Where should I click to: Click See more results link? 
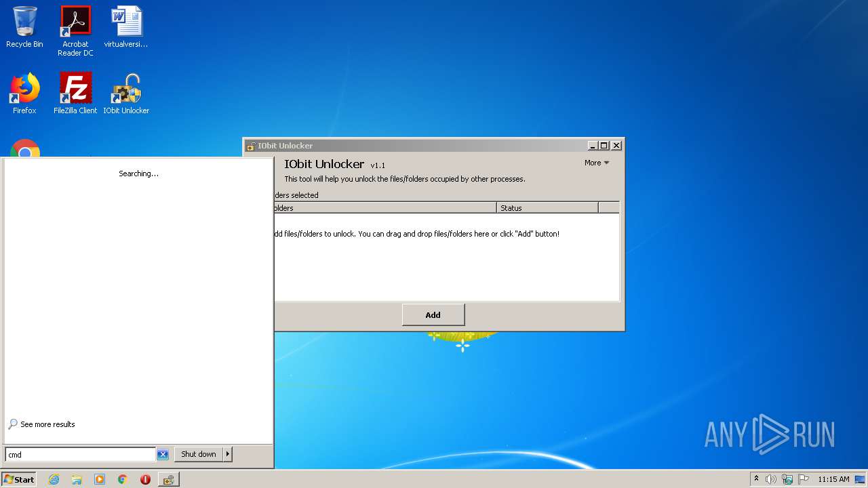(41, 424)
